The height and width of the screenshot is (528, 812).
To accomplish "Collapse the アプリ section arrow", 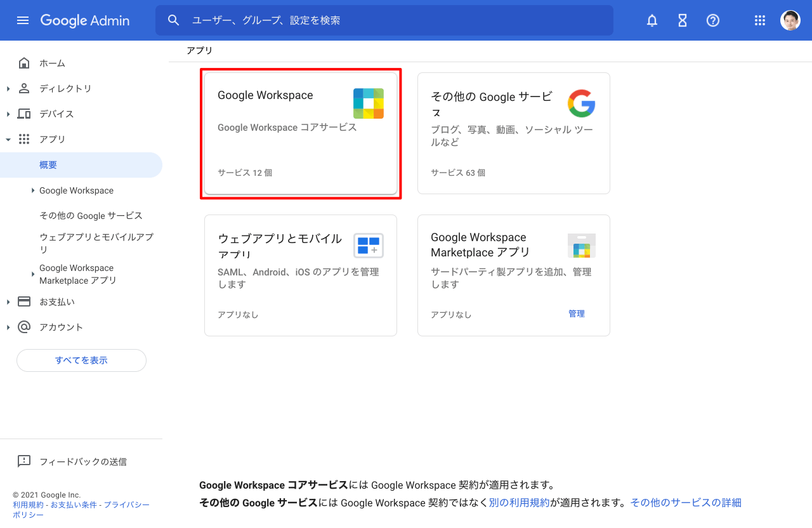I will click(8, 139).
